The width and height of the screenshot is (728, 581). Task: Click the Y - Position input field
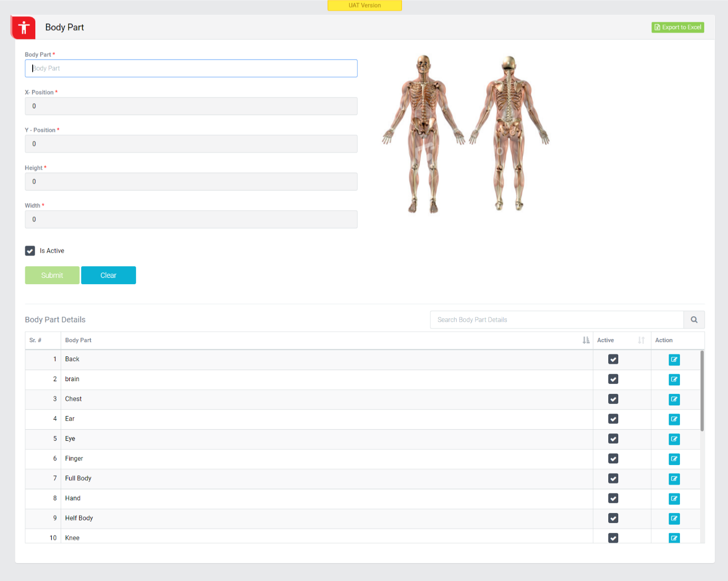point(191,144)
